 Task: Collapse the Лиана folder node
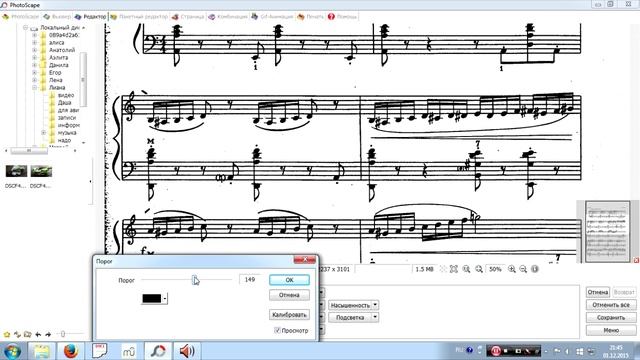tap(35, 87)
